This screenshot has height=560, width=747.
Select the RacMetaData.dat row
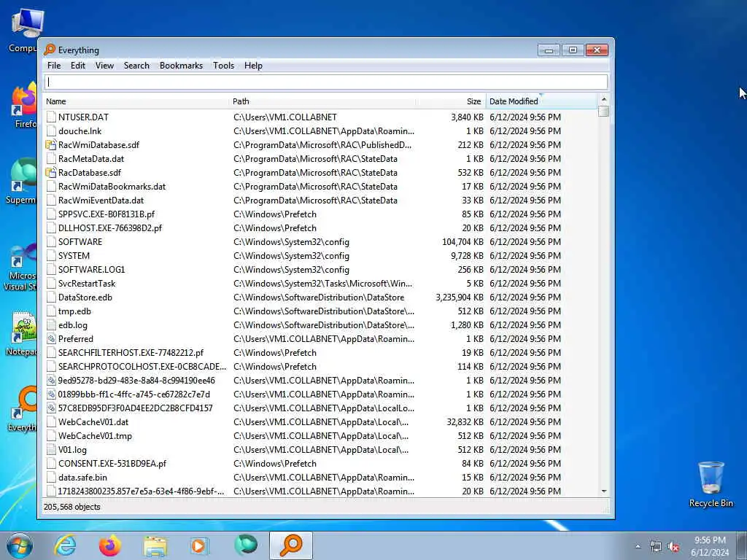point(320,158)
